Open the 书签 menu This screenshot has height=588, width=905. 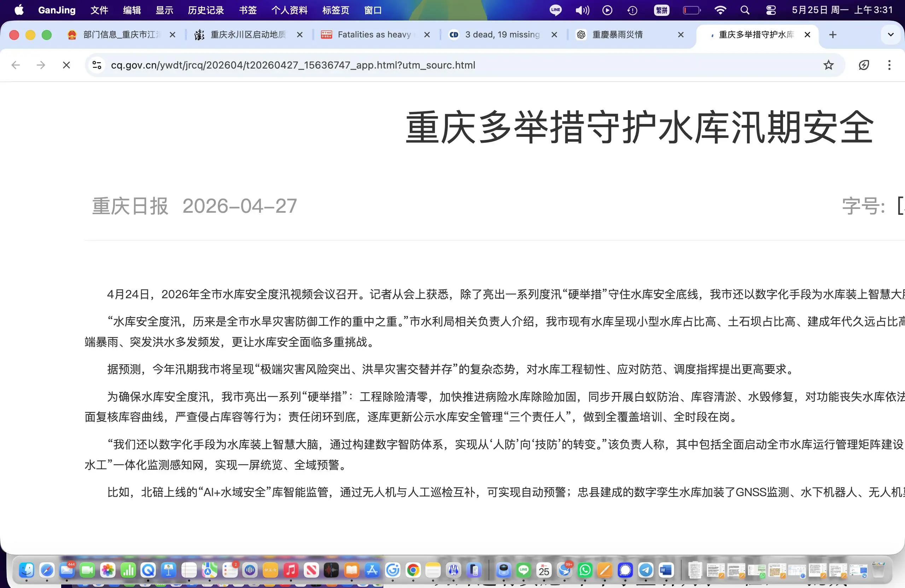click(247, 10)
